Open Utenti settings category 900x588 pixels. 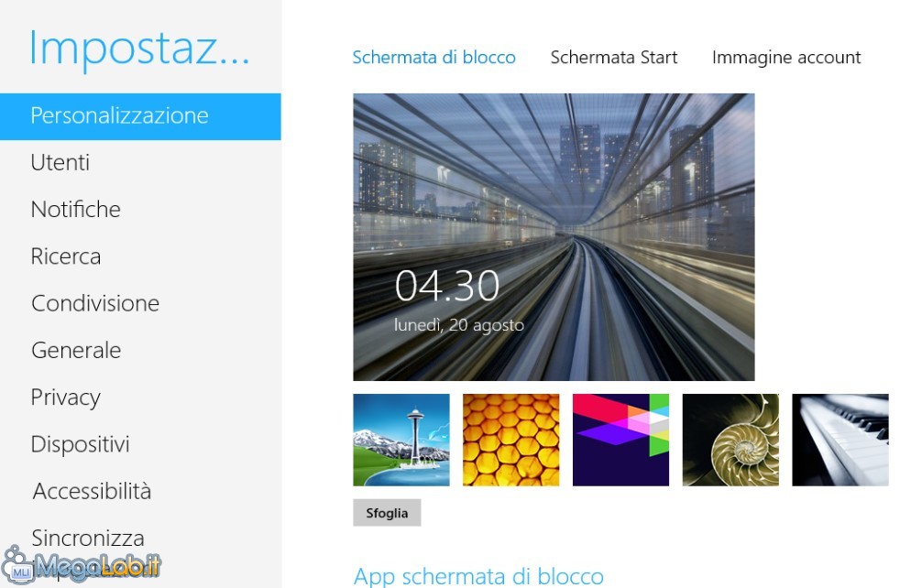(60, 162)
